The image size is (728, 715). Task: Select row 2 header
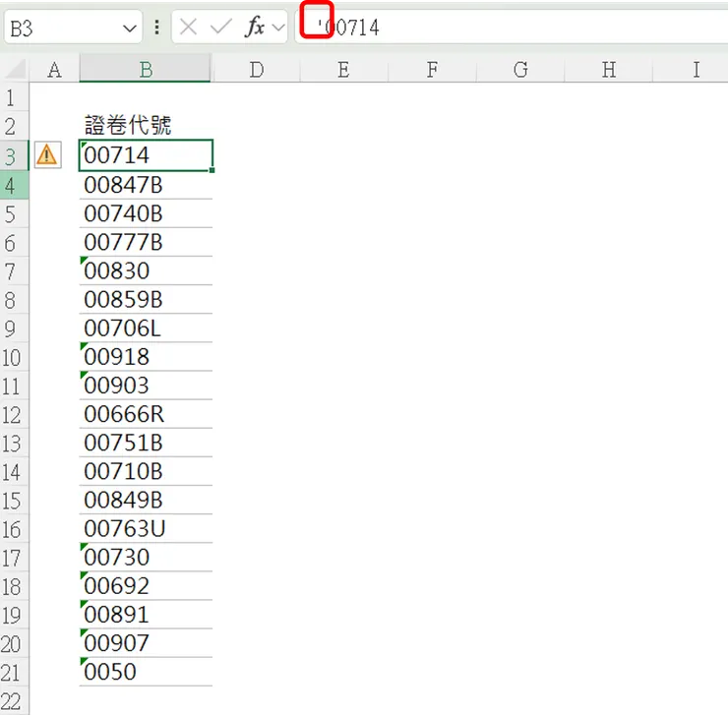pos(14,126)
